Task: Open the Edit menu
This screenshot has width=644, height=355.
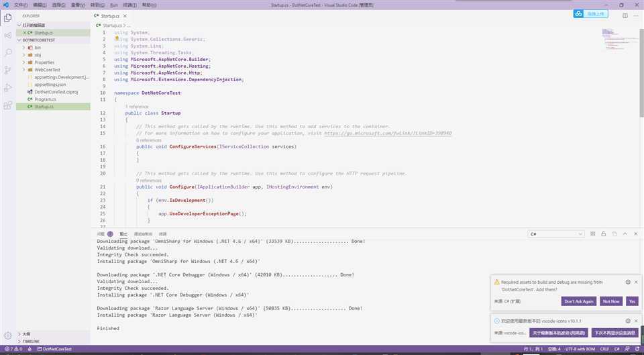Action: pyautogui.click(x=40, y=5)
